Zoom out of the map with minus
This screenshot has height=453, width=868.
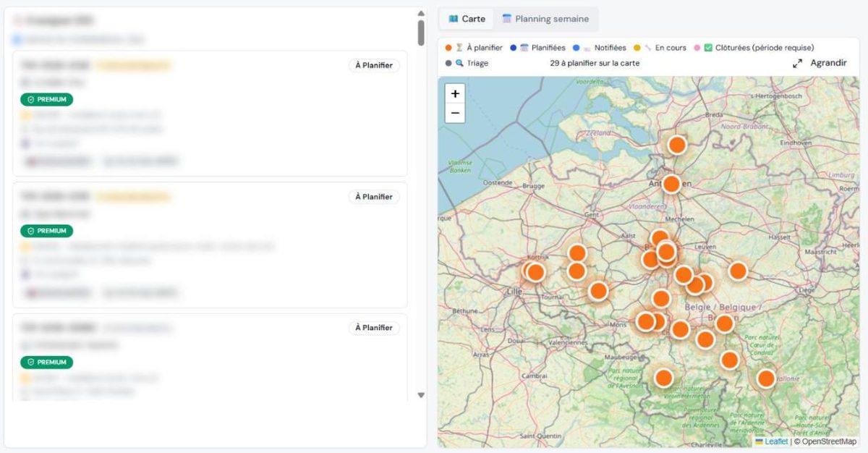pyautogui.click(x=455, y=113)
